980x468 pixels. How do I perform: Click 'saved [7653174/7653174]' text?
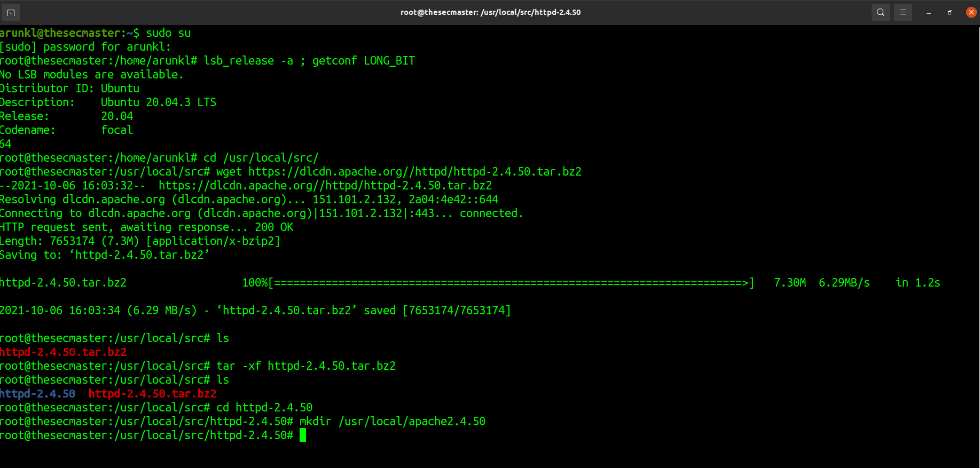pyautogui.click(x=437, y=311)
